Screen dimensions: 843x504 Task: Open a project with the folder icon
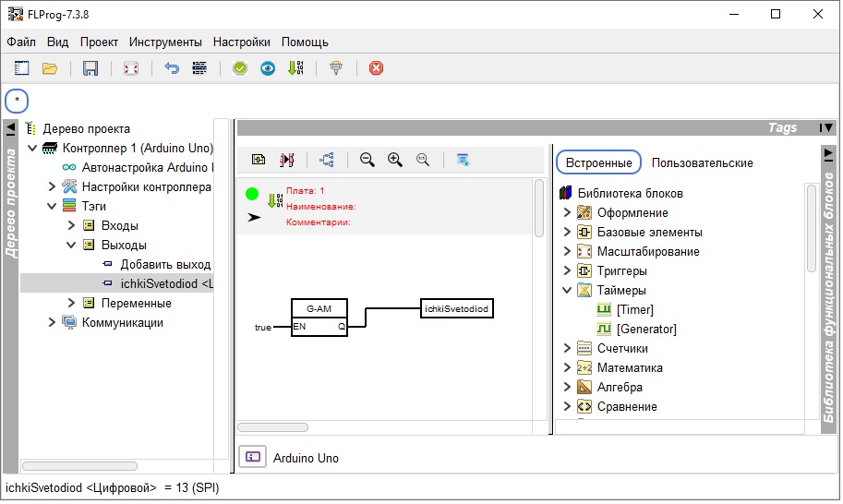pyautogui.click(x=50, y=68)
